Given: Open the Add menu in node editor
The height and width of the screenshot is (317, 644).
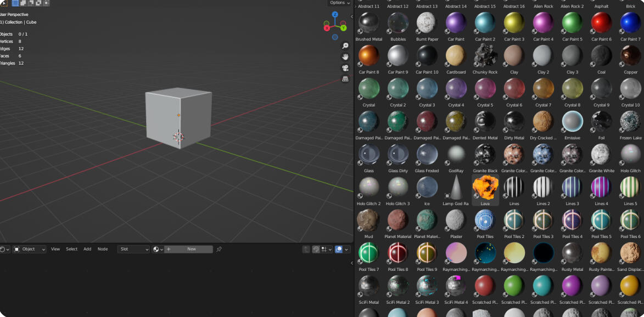Looking at the screenshot, I should pyautogui.click(x=87, y=249).
